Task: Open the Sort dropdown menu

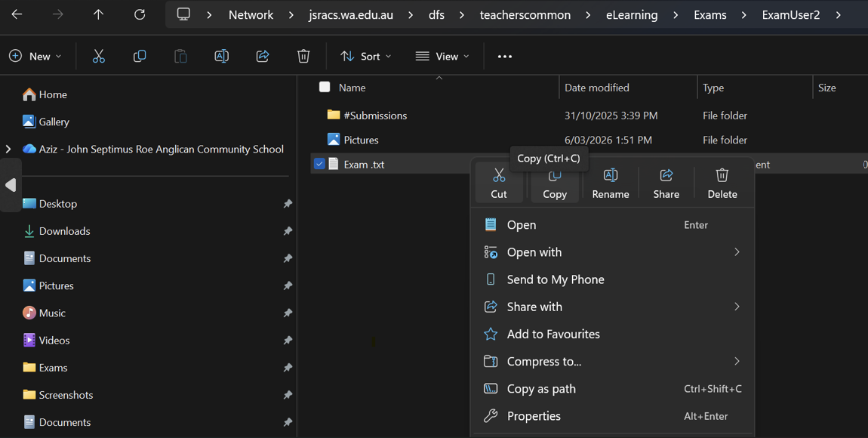Action: pyautogui.click(x=366, y=57)
